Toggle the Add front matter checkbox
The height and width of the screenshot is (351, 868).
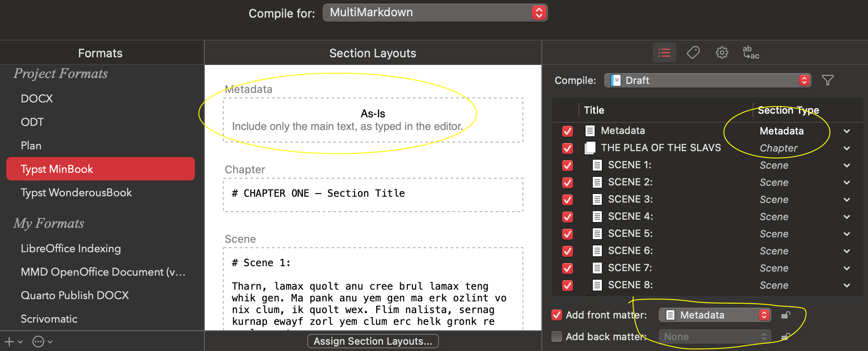tap(557, 315)
